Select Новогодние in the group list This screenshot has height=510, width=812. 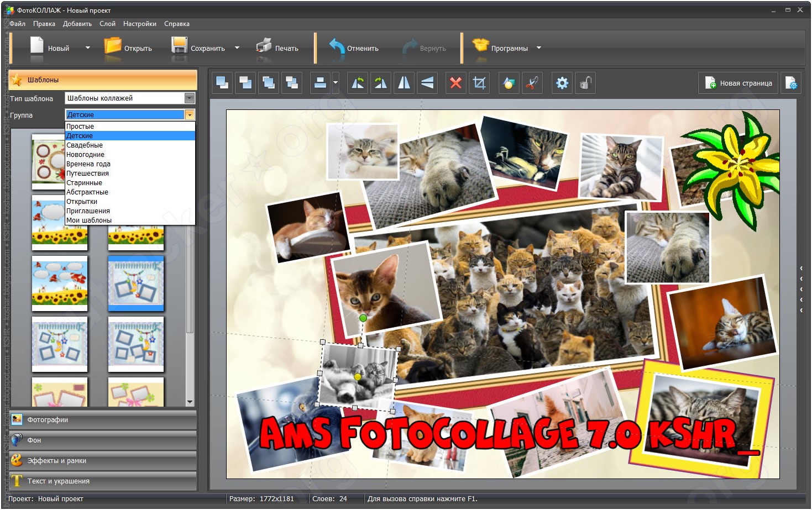click(x=130, y=155)
